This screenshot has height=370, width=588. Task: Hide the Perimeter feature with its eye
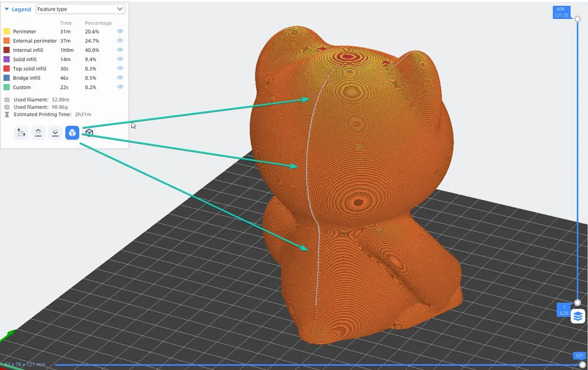point(120,31)
